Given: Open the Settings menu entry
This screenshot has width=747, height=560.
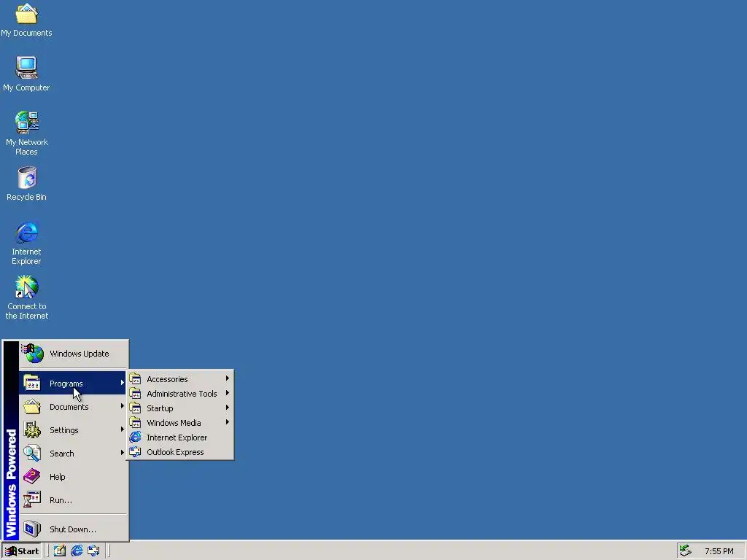Looking at the screenshot, I should 74,430.
